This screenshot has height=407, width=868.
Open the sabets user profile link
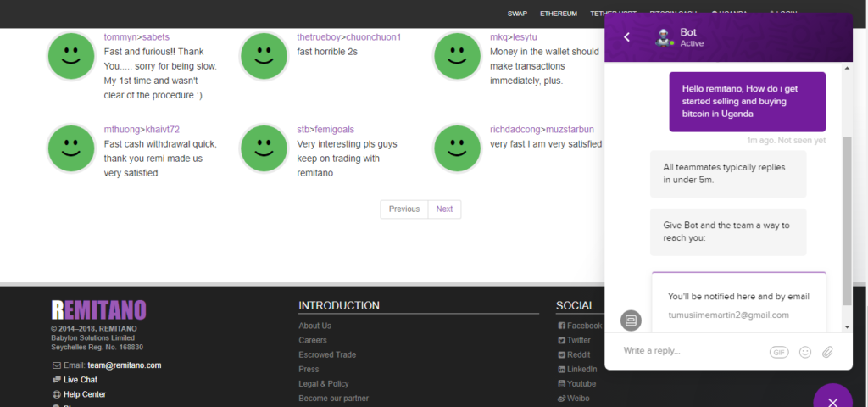(156, 37)
